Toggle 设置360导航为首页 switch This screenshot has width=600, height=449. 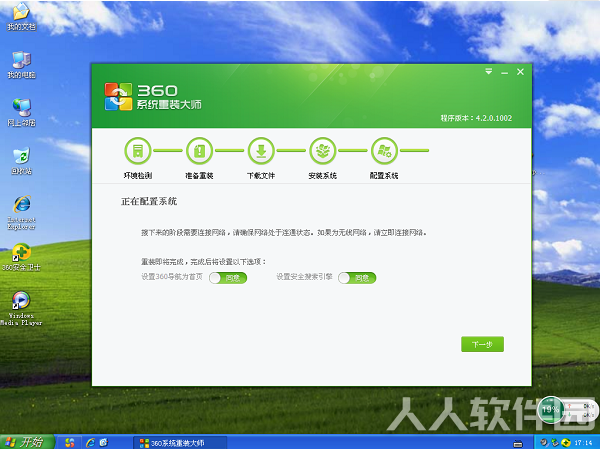click(228, 278)
